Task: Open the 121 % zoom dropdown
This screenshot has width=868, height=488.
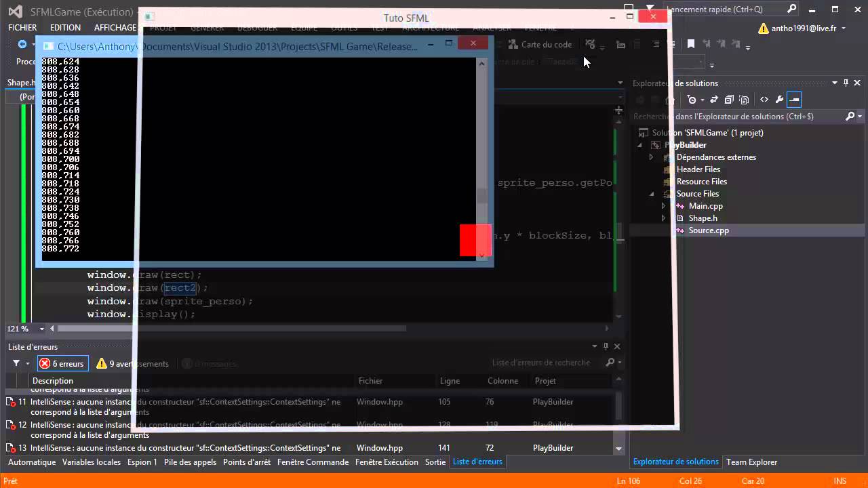Action: [42, 329]
